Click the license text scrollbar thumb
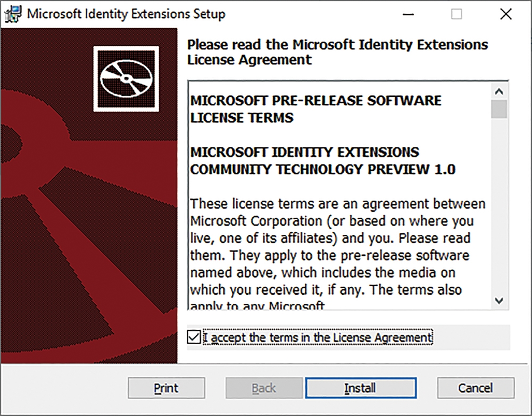This screenshot has width=532, height=416. click(x=499, y=109)
